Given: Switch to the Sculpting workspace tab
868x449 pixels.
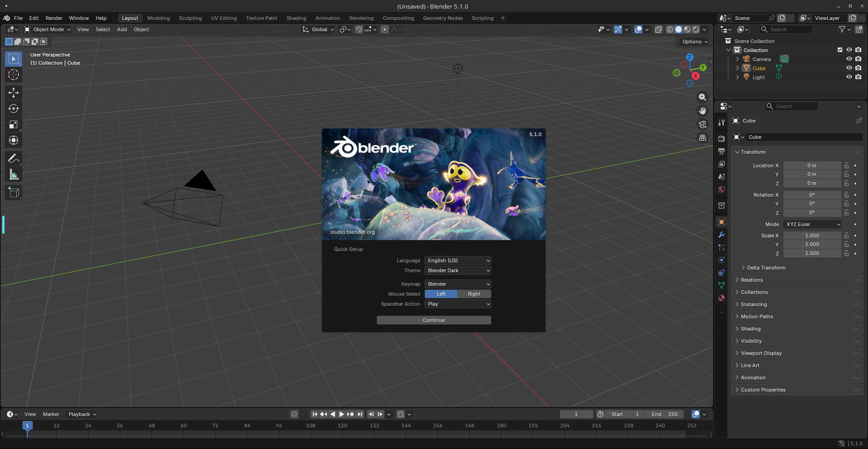Looking at the screenshot, I should [x=190, y=18].
